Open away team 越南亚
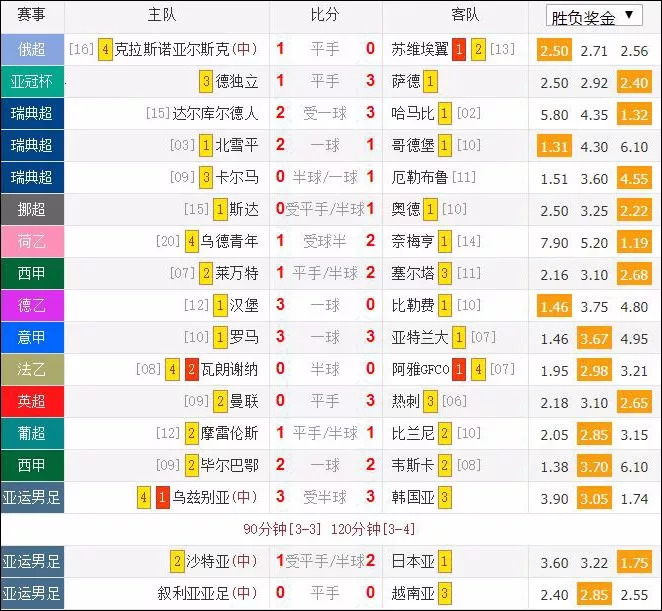662x611 pixels. coord(412,594)
